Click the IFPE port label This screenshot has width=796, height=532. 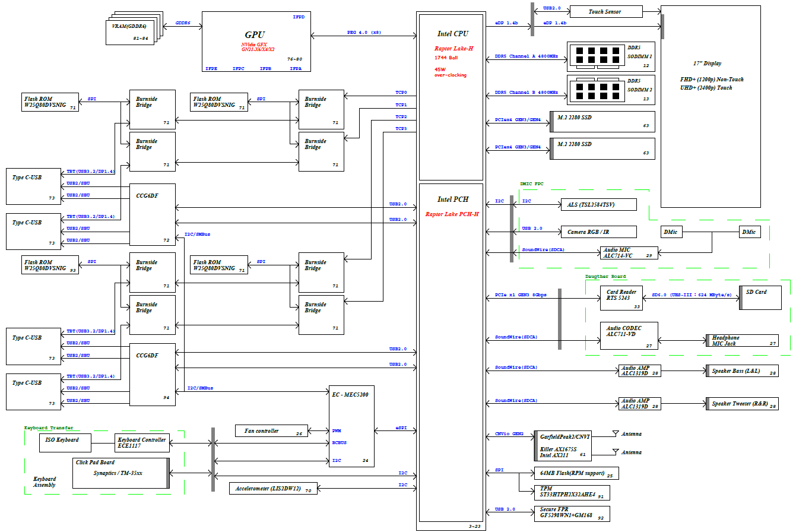coord(211,68)
